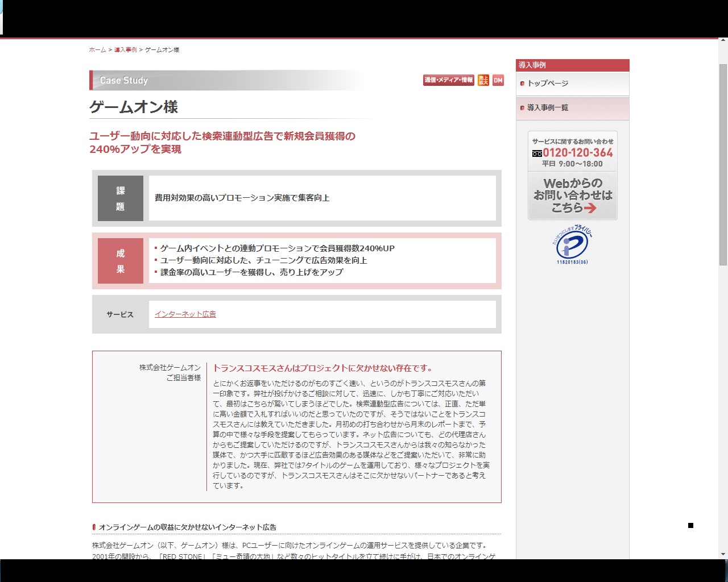
Task: Click the サービスに関するお問い合わせ caption
Action: 573,142
